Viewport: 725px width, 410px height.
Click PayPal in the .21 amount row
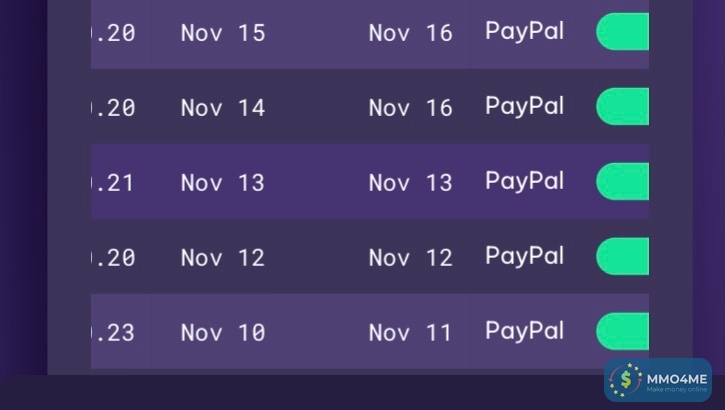[x=524, y=181]
